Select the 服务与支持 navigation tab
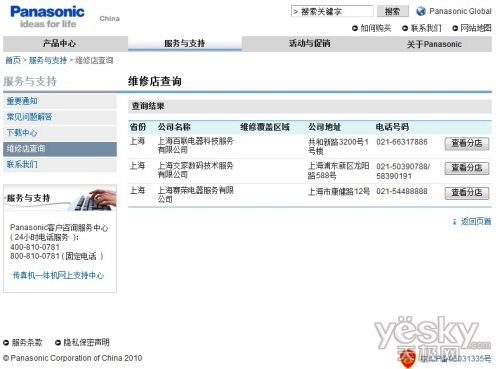The image size is (500, 369). (x=185, y=44)
